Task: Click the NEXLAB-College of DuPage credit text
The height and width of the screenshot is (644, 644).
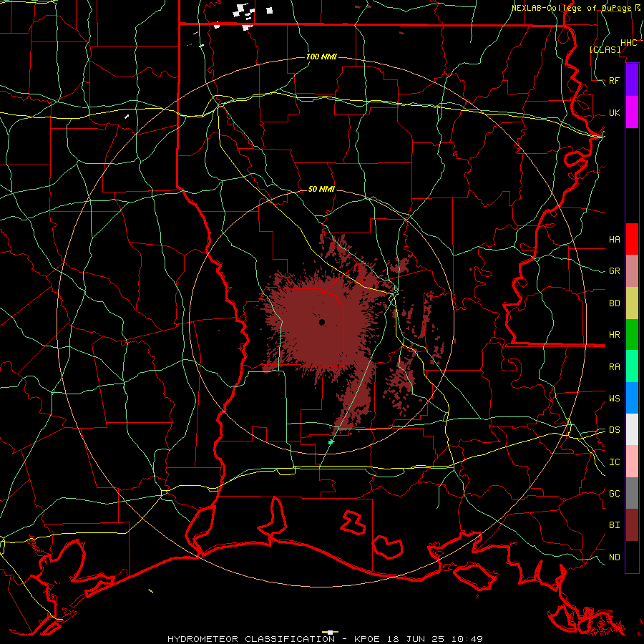Action: tap(572, 8)
